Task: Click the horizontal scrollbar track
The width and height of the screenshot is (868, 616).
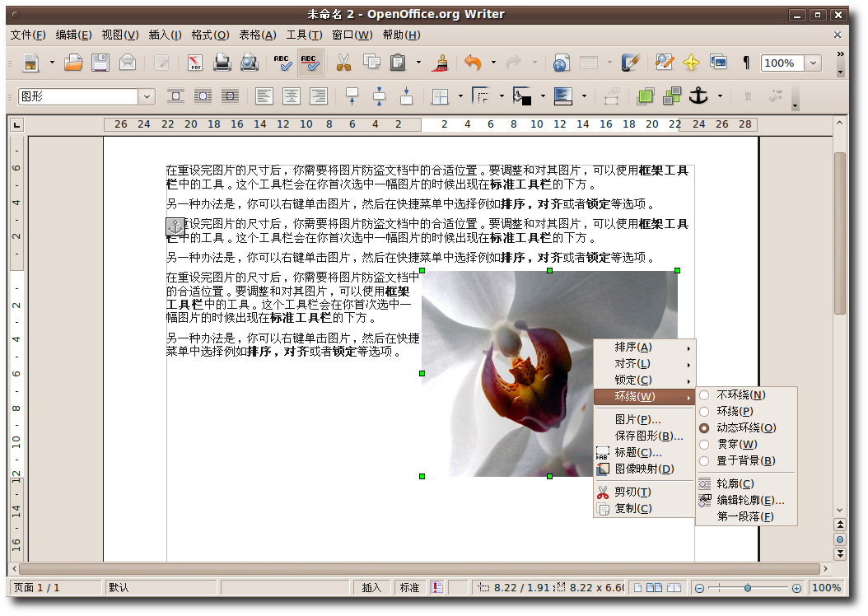Action: click(x=420, y=569)
